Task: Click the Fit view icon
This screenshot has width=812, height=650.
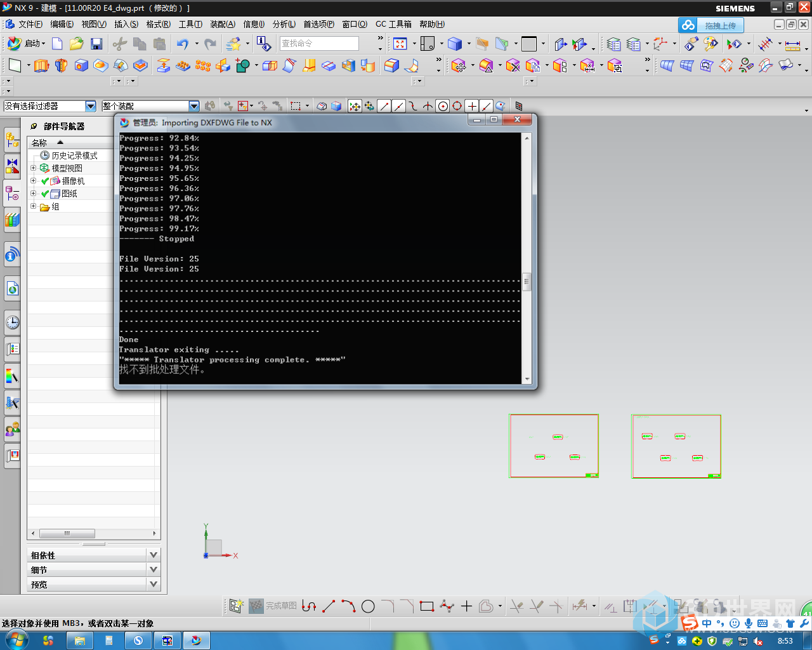Action: pos(400,44)
